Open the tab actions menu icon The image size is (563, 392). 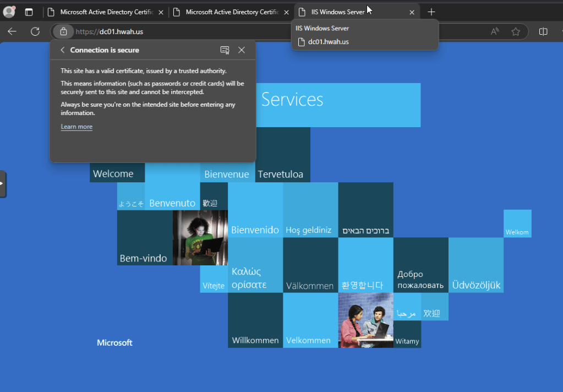pyautogui.click(x=29, y=12)
